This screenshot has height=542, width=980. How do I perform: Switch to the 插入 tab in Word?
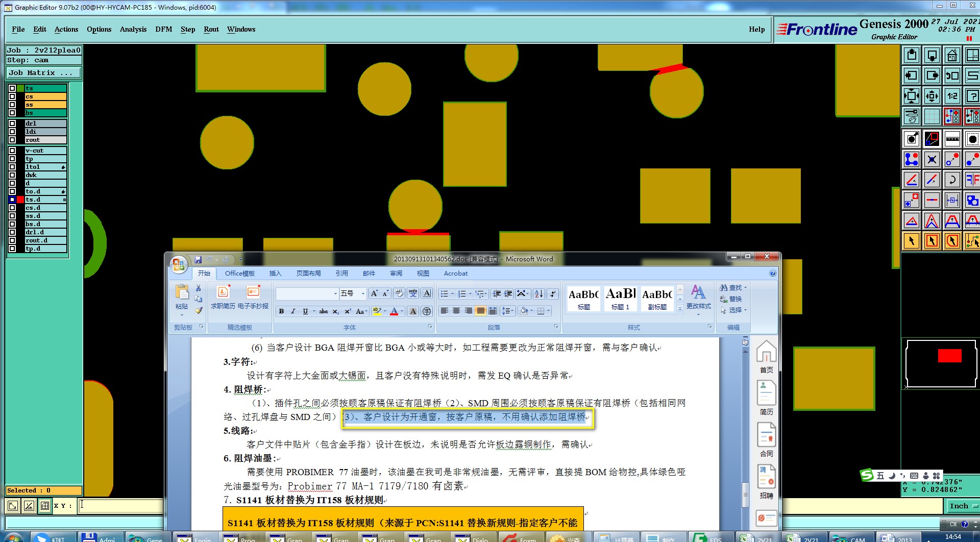(276, 274)
